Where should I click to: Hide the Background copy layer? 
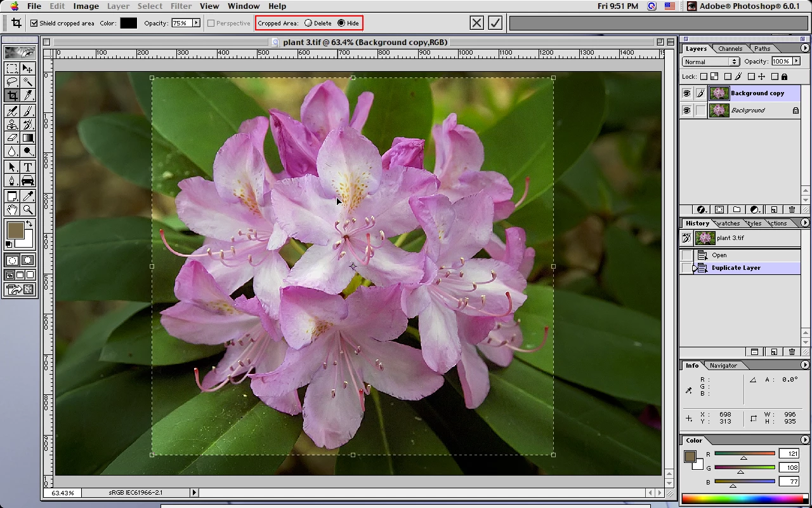click(x=686, y=93)
